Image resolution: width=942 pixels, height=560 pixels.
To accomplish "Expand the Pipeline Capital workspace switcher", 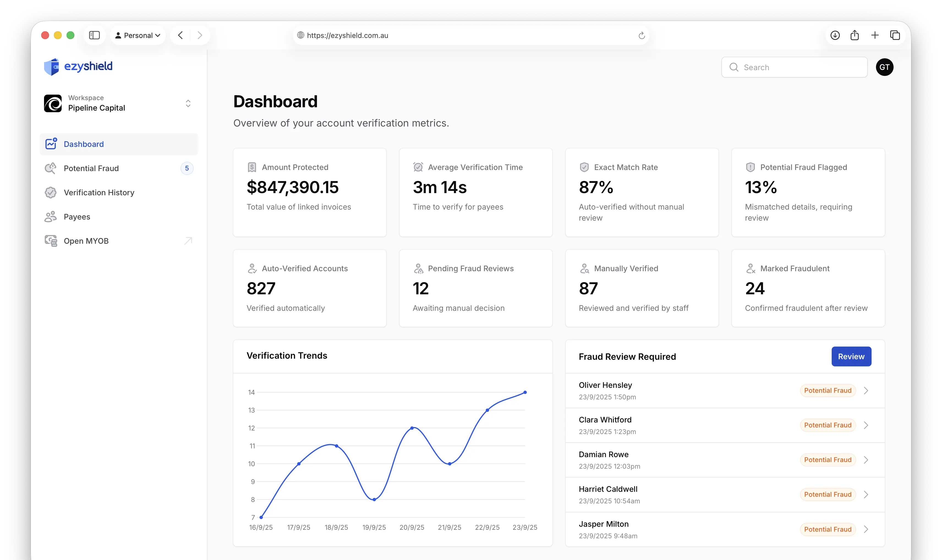I will click(x=188, y=103).
